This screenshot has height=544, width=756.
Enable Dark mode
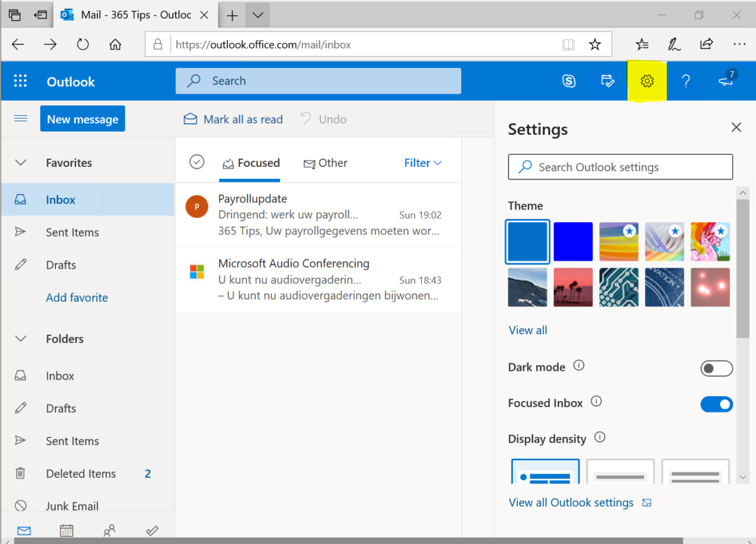[716, 368]
